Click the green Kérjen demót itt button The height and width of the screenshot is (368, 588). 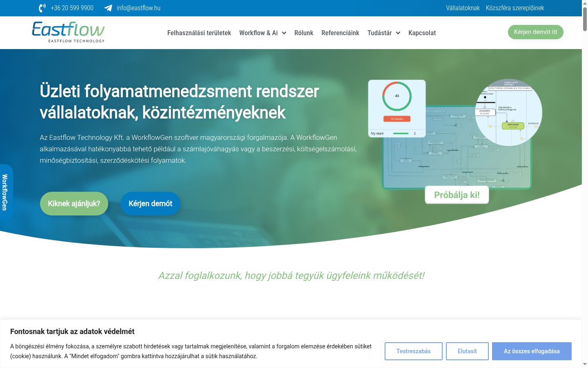point(536,32)
